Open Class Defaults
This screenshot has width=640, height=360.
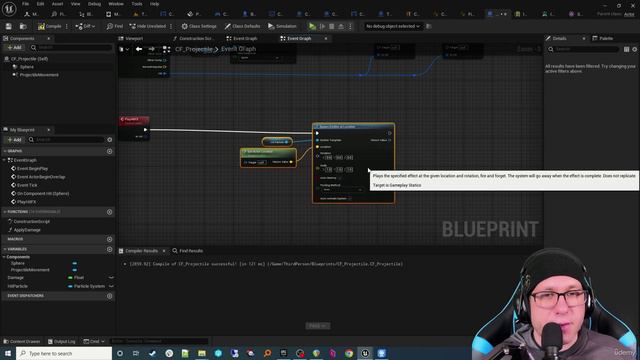[x=242, y=26]
